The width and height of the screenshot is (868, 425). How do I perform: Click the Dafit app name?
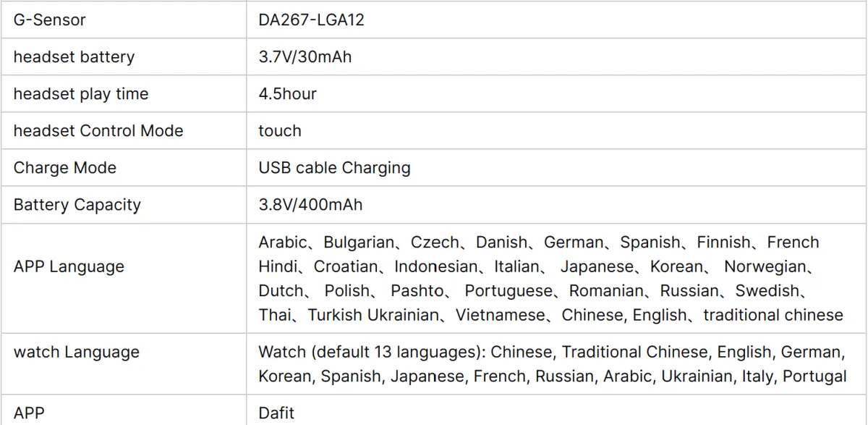click(276, 413)
